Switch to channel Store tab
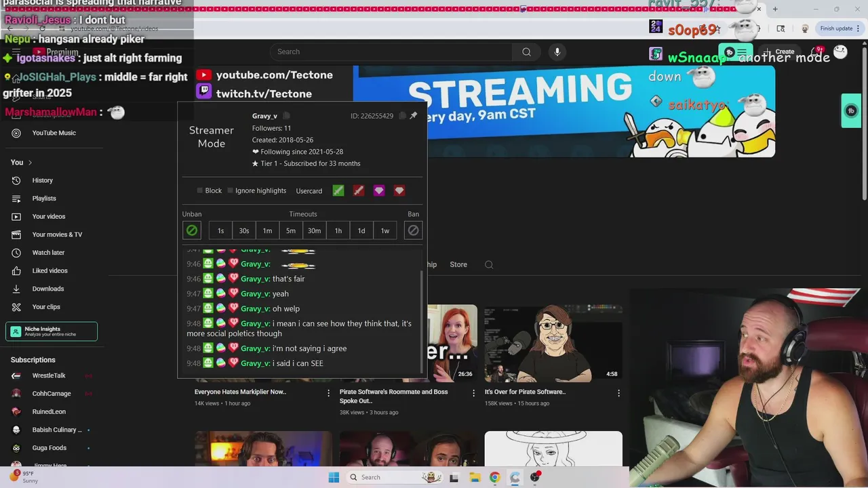Image resolution: width=868 pixels, height=488 pixels. [458, 264]
